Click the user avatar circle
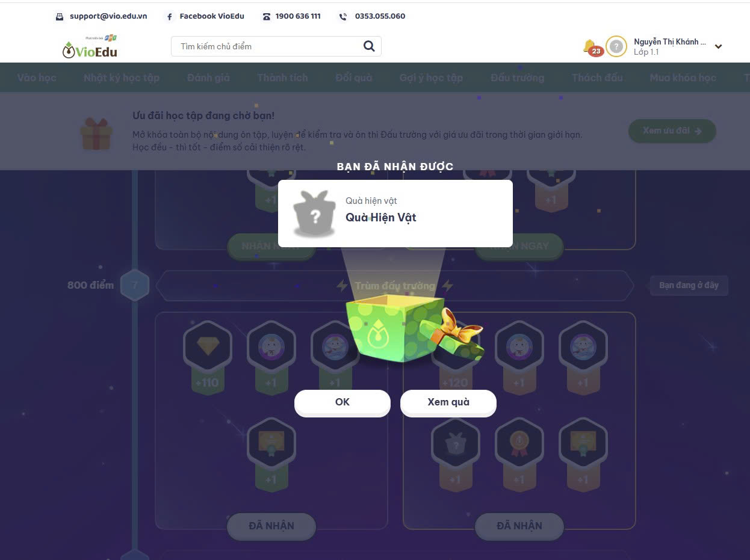 pos(616,46)
